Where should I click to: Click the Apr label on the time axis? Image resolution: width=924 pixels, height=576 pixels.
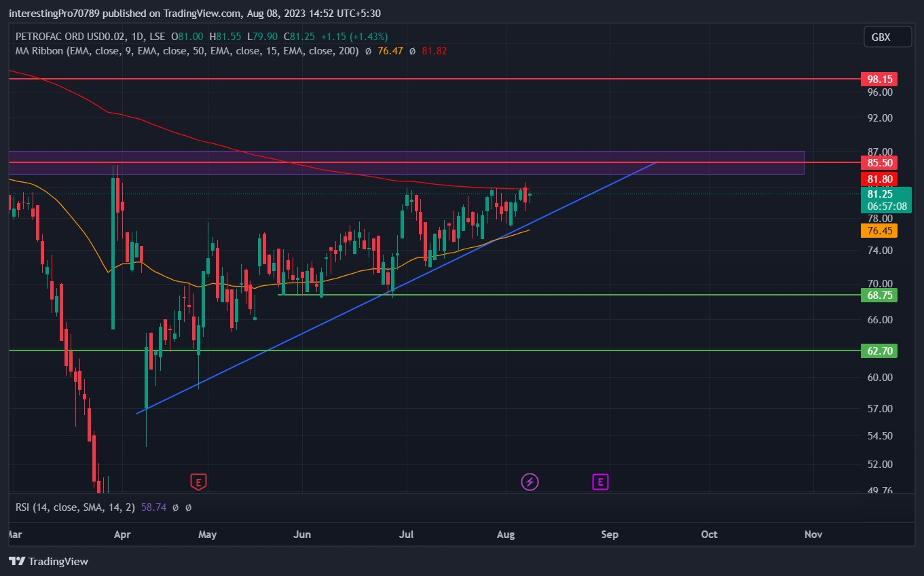pyautogui.click(x=122, y=535)
